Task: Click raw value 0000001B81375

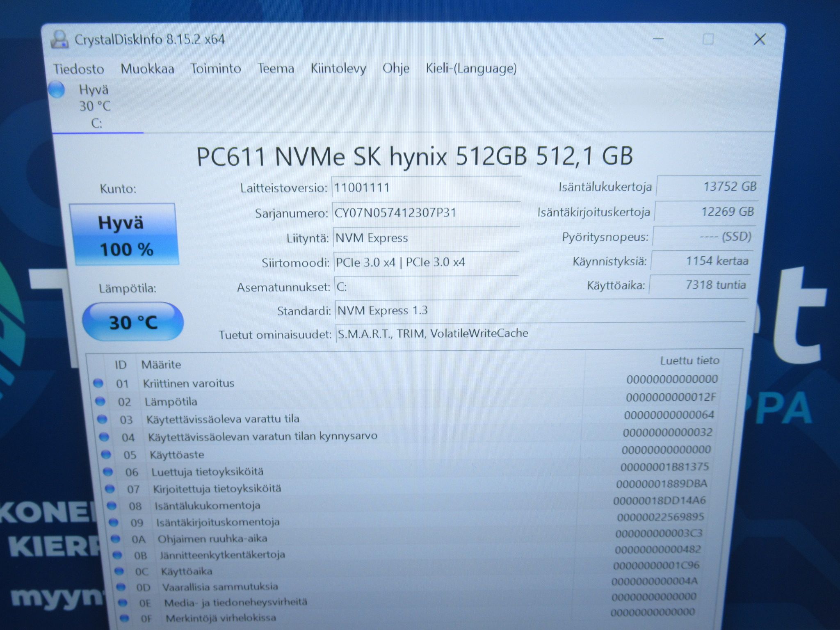Action: tap(664, 467)
